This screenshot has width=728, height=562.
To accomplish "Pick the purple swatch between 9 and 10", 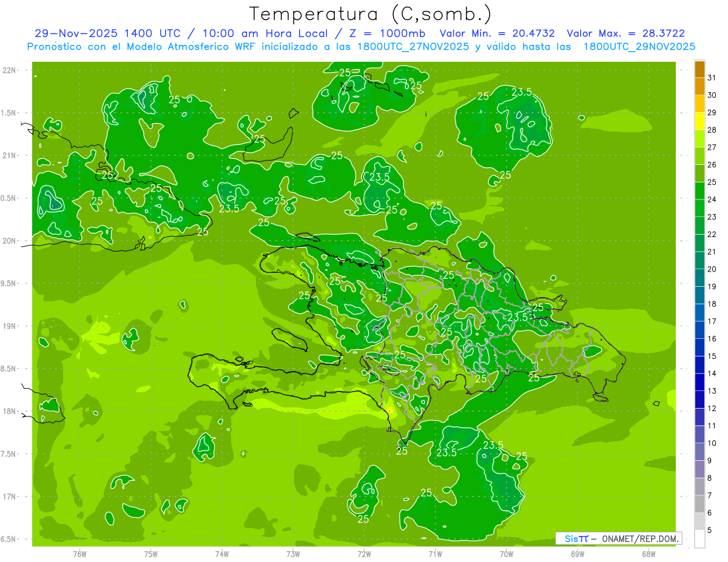I will 699,452.
